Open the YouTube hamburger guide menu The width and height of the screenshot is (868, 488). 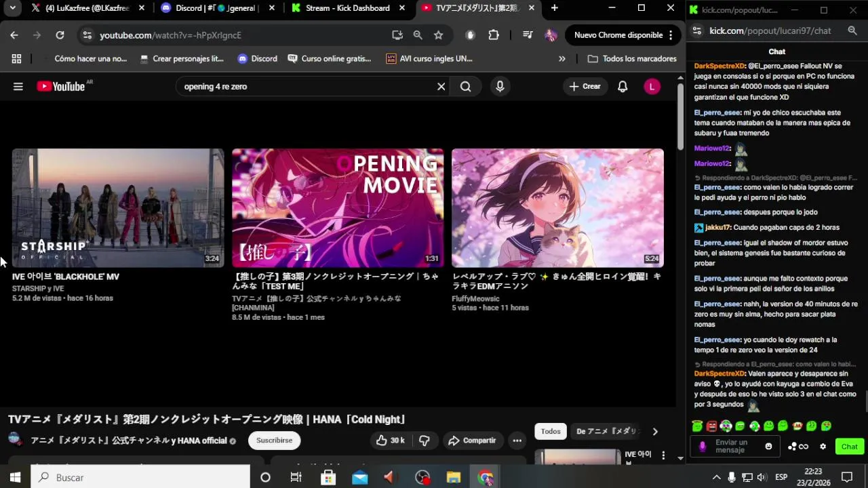point(18,86)
